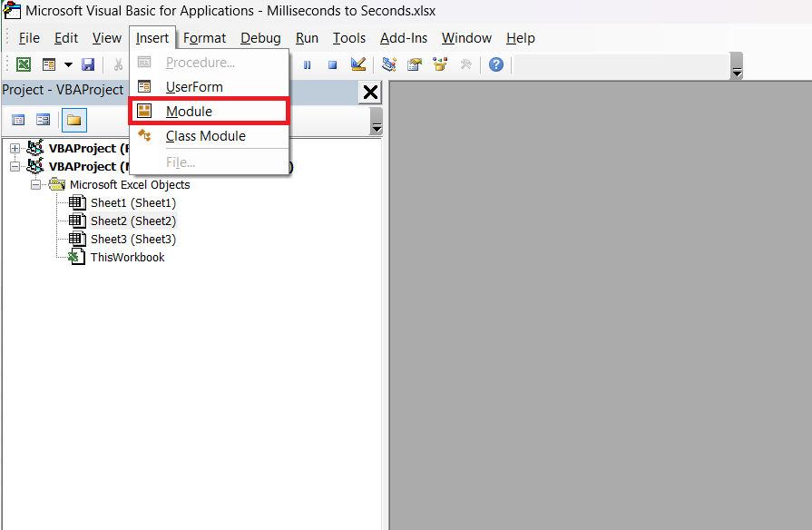This screenshot has height=530, width=812.
Task: Select Sheet2 (Sheet2) in project tree
Action: [133, 221]
